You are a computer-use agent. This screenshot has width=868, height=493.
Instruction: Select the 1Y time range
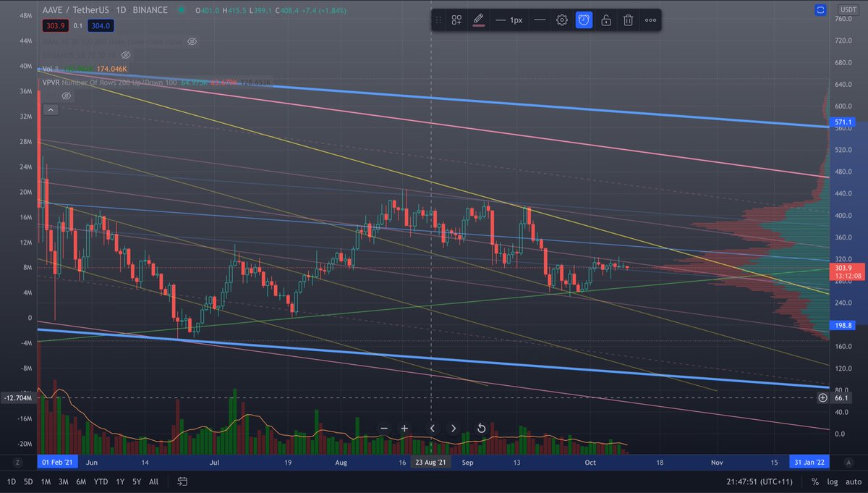tap(120, 481)
